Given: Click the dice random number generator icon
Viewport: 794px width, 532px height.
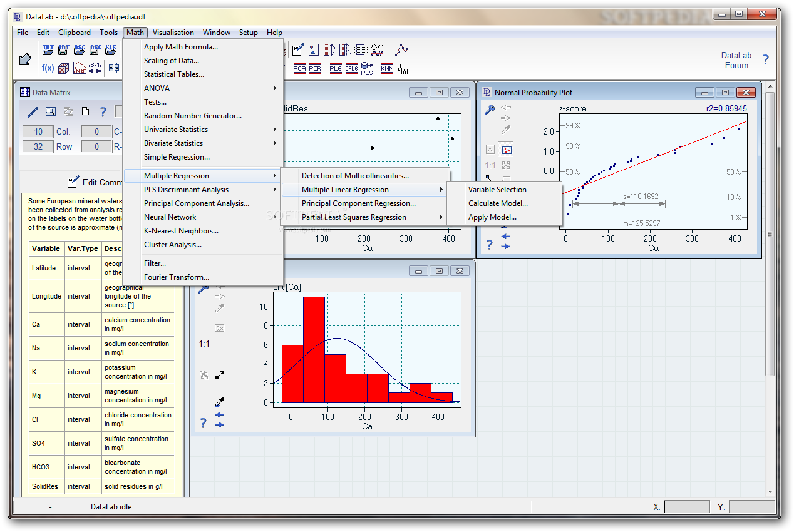Looking at the screenshot, I should (63, 68).
